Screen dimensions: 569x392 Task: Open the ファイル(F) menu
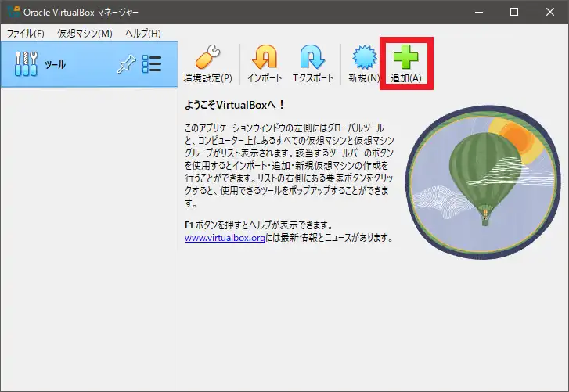click(x=25, y=34)
